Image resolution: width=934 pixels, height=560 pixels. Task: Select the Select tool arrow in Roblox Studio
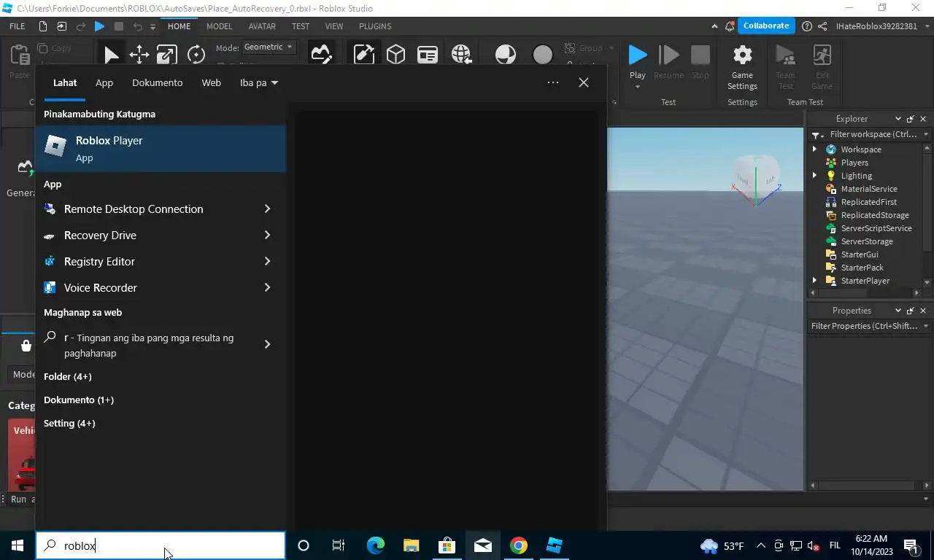coord(111,55)
